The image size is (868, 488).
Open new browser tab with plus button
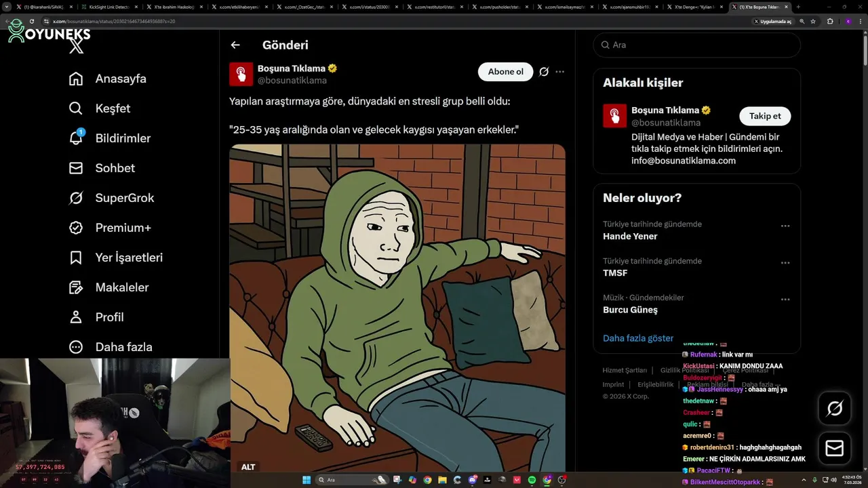(798, 7)
